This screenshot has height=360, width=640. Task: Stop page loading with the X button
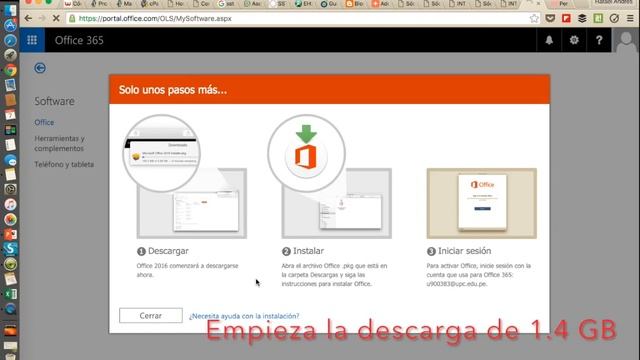(56, 18)
